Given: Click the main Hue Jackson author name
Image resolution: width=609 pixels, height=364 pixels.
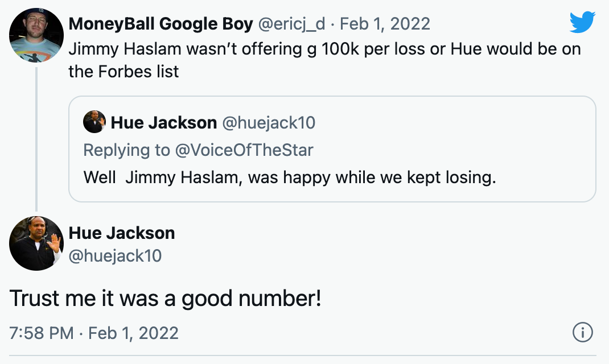Looking at the screenshot, I should coord(122,233).
